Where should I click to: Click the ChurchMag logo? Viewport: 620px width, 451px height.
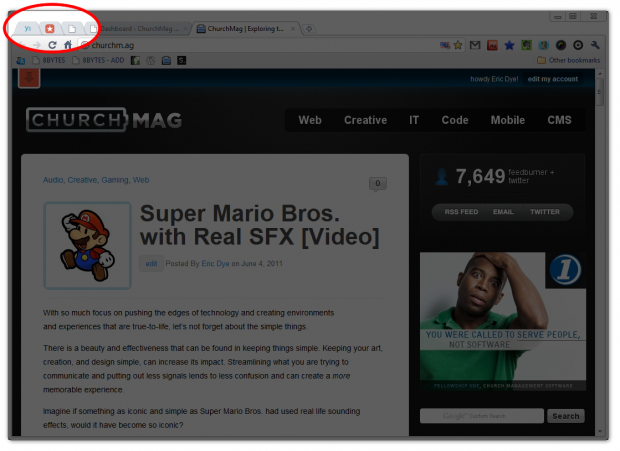click(x=104, y=120)
